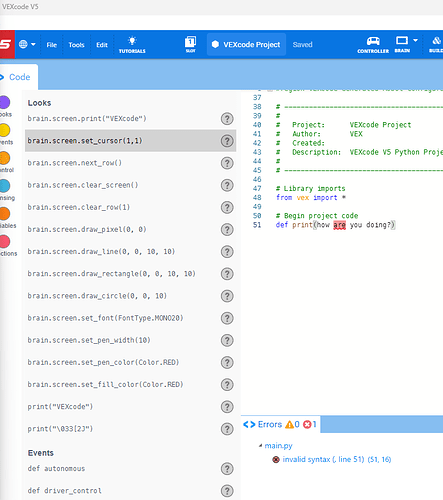Open help for brain.screen.next_row command
This screenshot has width=443, height=500.
coord(227,163)
